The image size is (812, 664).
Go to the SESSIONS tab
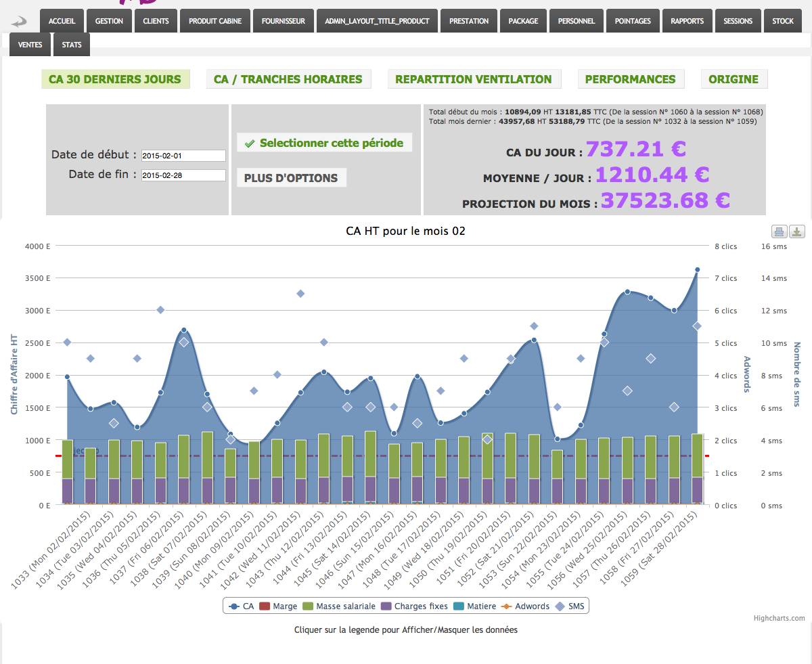click(x=738, y=21)
